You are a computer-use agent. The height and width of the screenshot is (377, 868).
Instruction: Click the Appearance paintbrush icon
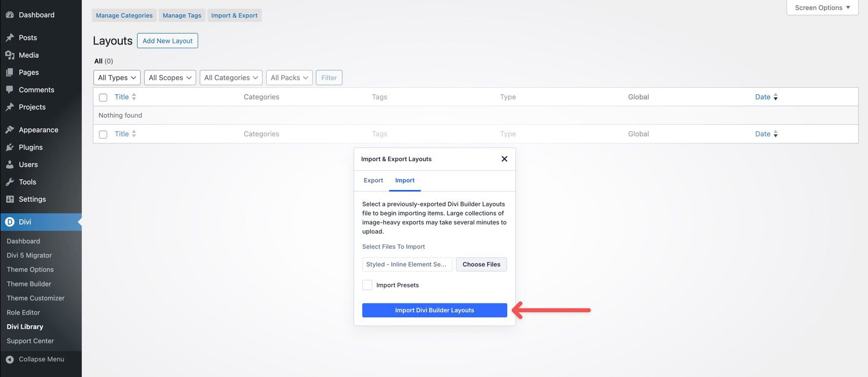[x=10, y=130]
